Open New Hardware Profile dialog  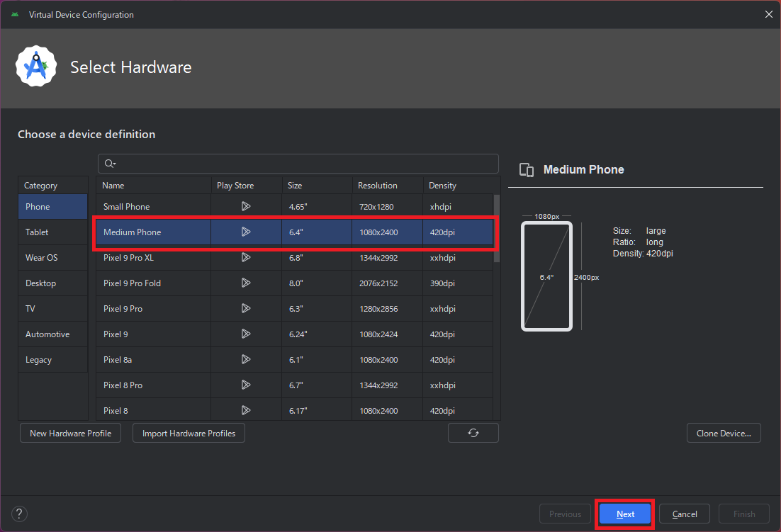coord(70,433)
